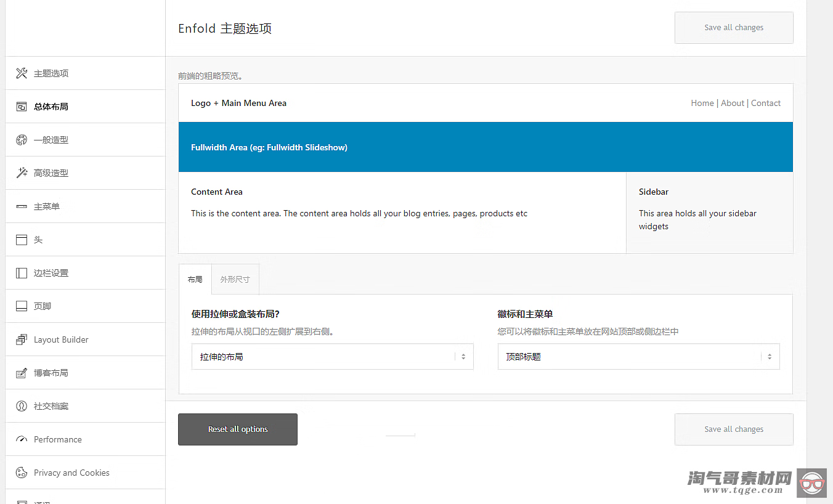Click the bottom Save all changes button
833x504 pixels.
pos(734,429)
